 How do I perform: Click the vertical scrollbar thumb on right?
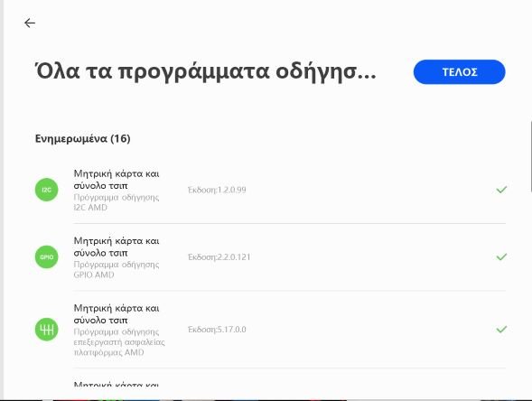530,156
